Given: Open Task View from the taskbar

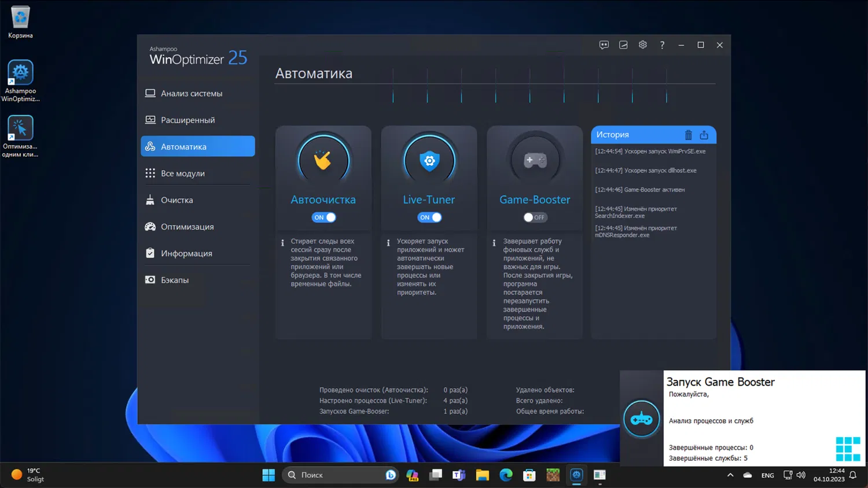Looking at the screenshot, I should [x=436, y=475].
